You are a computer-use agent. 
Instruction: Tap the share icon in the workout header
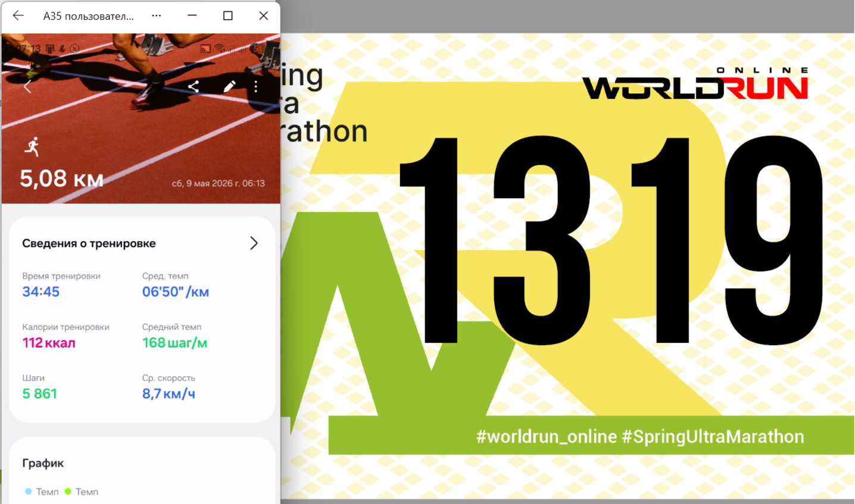coord(194,87)
